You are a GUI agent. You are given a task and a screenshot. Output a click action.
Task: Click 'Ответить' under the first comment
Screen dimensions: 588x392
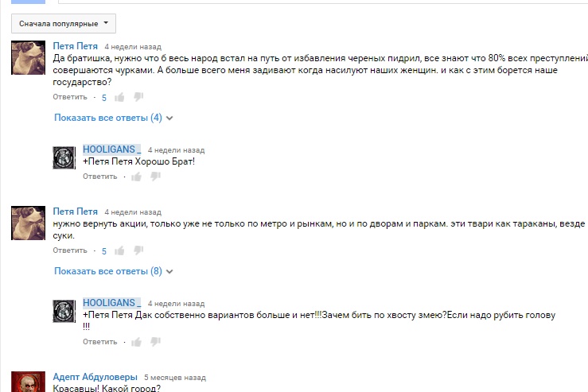(70, 97)
